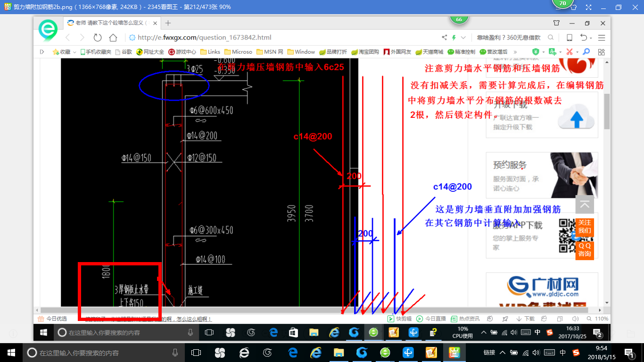Open the 品牌打折 bookmark
Screen dimensions: 644x362
(x=333, y=52)
